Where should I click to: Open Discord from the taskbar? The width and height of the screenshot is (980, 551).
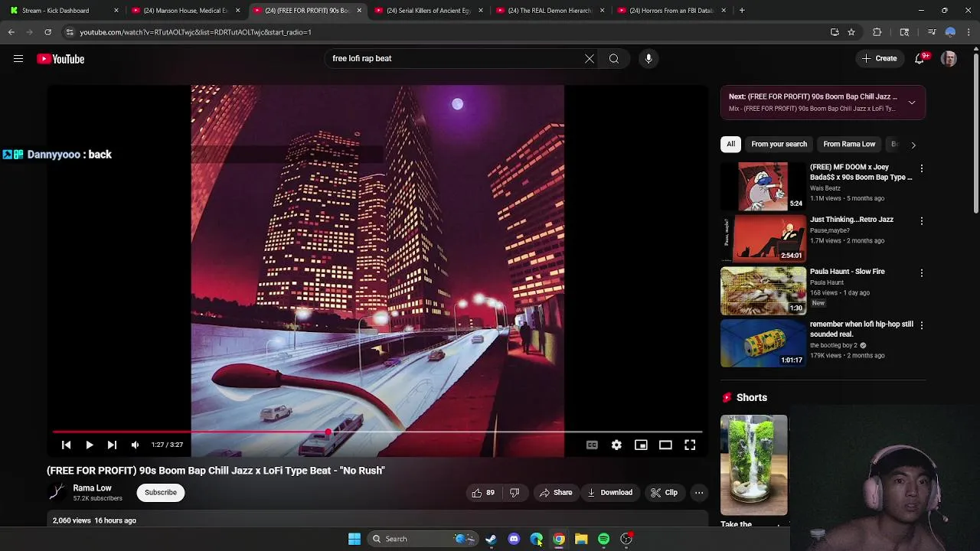click(x=514, y=539)
